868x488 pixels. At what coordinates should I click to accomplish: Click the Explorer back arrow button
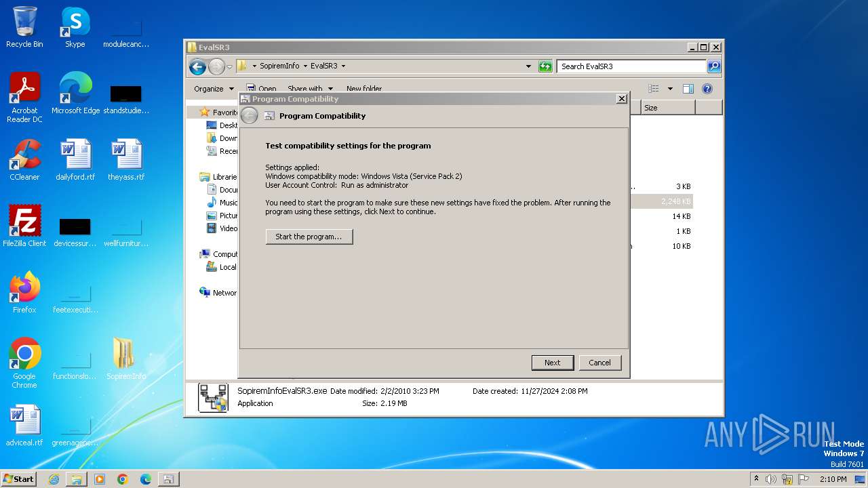point(197,66)
